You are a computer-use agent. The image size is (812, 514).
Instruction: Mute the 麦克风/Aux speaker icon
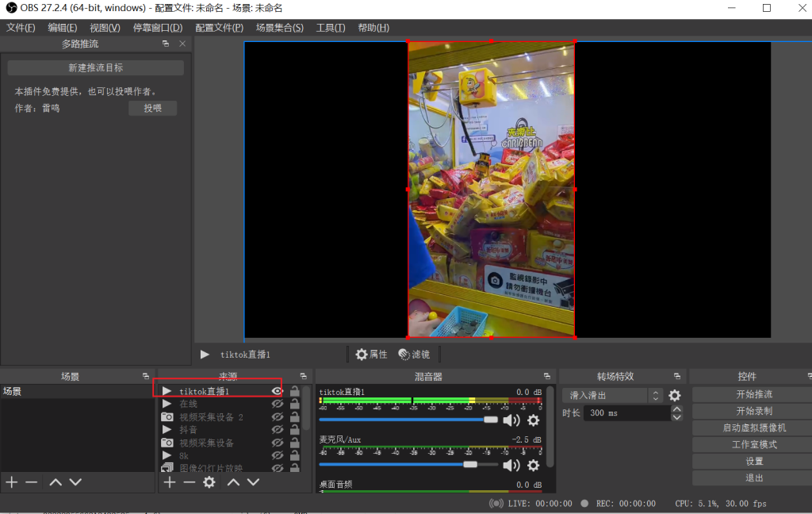(x=511, y=466)
